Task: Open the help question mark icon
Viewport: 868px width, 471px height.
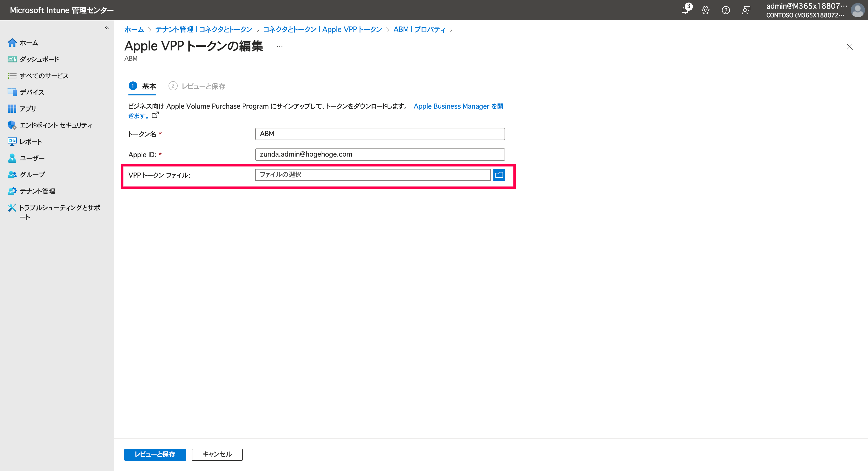Action: [x=725, y=10]
